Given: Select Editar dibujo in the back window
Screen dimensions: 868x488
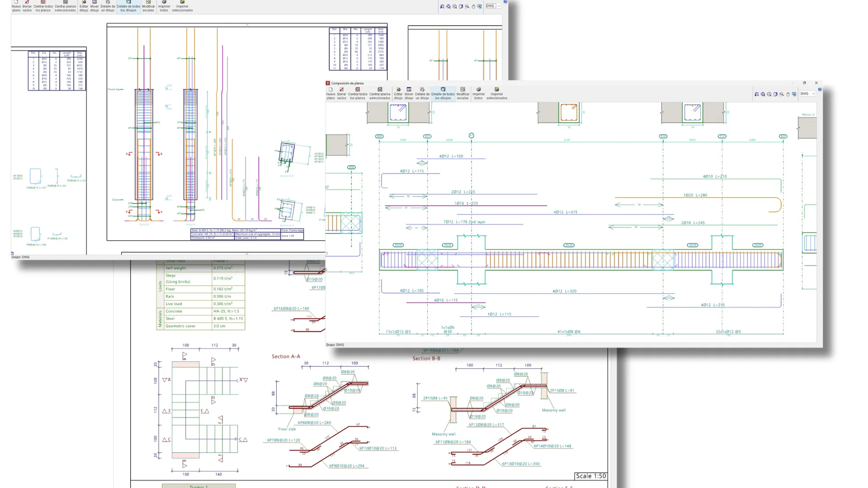Looking at the screenshot, I should tap(84, 6).
